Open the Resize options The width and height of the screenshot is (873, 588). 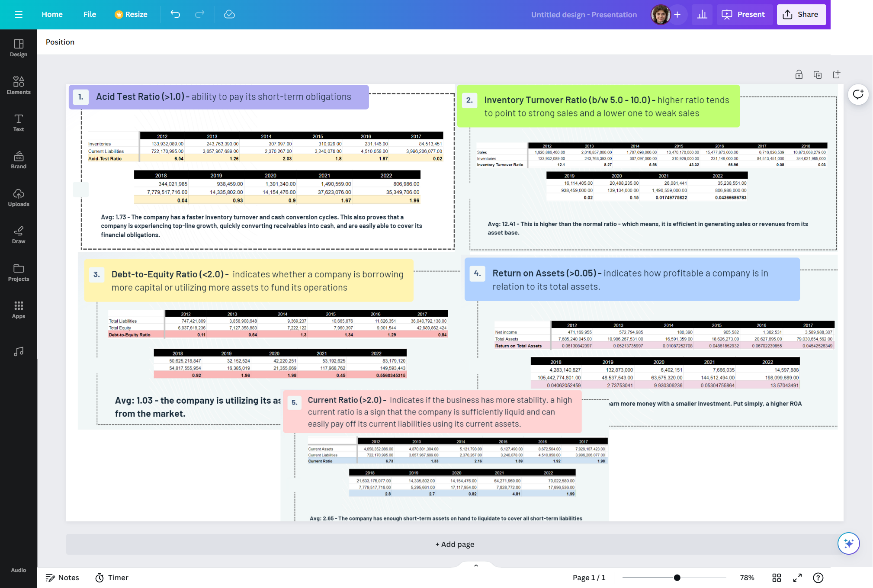(x=131, y=14)
